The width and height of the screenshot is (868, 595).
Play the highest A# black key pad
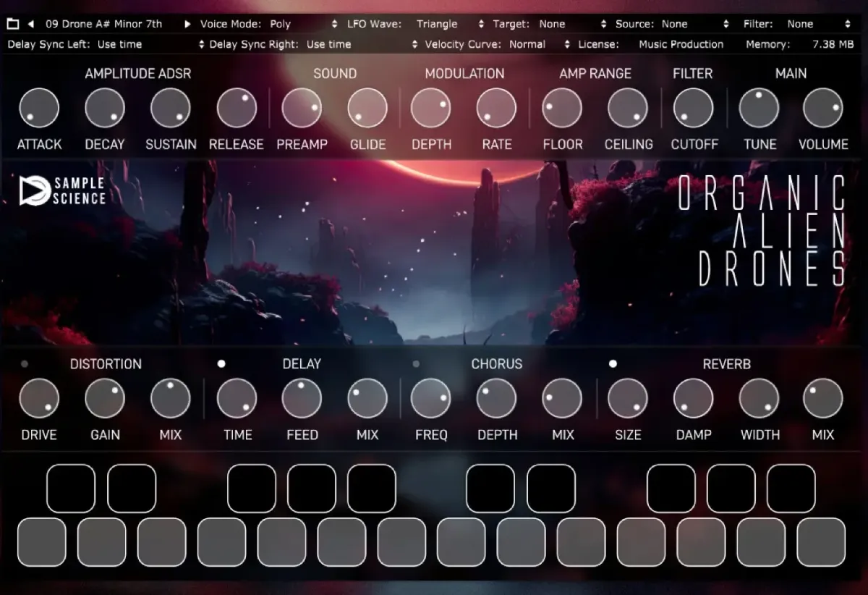coord(791,489)
